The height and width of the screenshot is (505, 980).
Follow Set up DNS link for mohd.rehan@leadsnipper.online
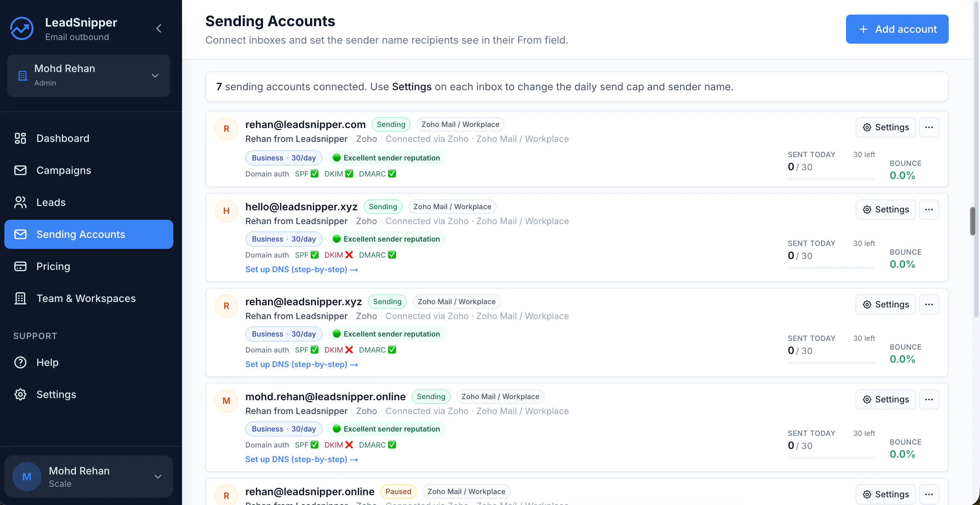pos(302,459)
